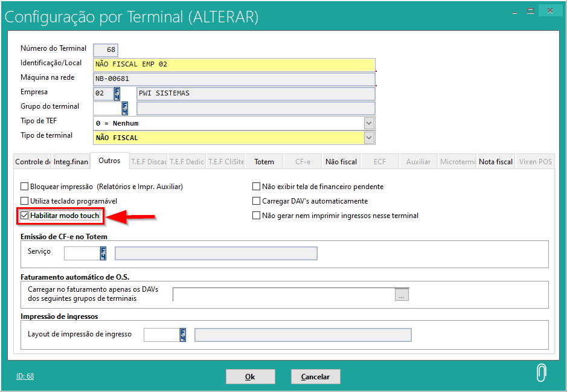Open the F4 lookup for Serviço field

point(103,253)
